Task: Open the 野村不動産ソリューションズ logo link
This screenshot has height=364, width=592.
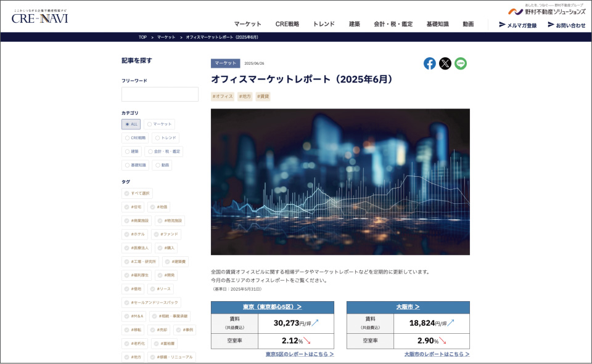Action: coord(546,11)
